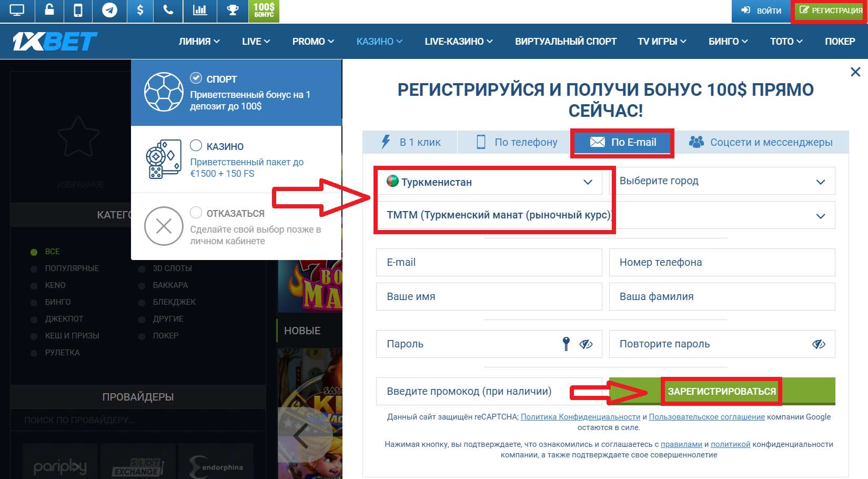
Task: Select the KENO category filter
Action: (x=55, y=285)
